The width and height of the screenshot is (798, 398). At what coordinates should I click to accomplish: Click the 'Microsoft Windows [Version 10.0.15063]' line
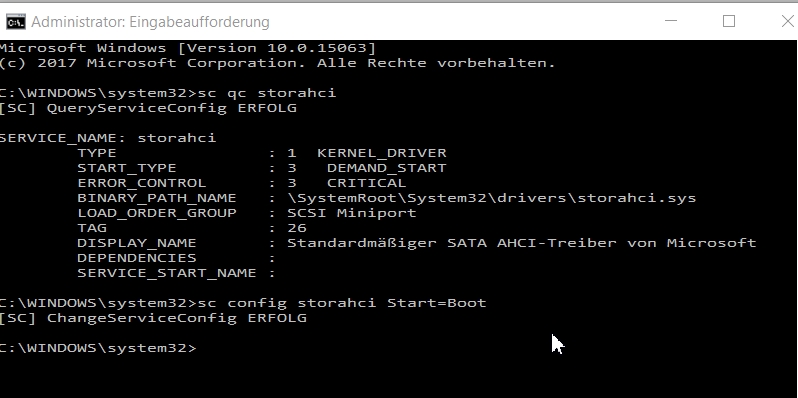pyautogui.click(x=188, y=48)
